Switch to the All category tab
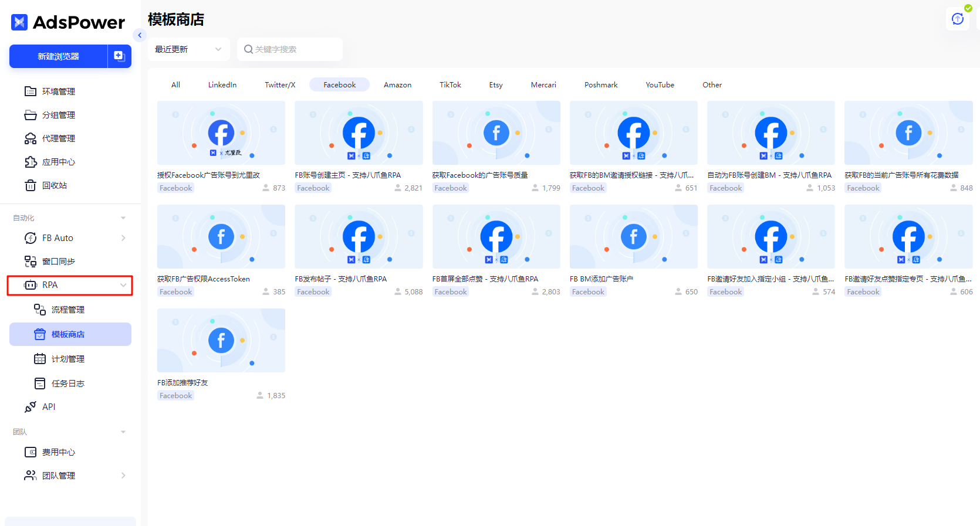Viewport: 980px width, 526px height. pyautogui.click(x=175, y=84)
